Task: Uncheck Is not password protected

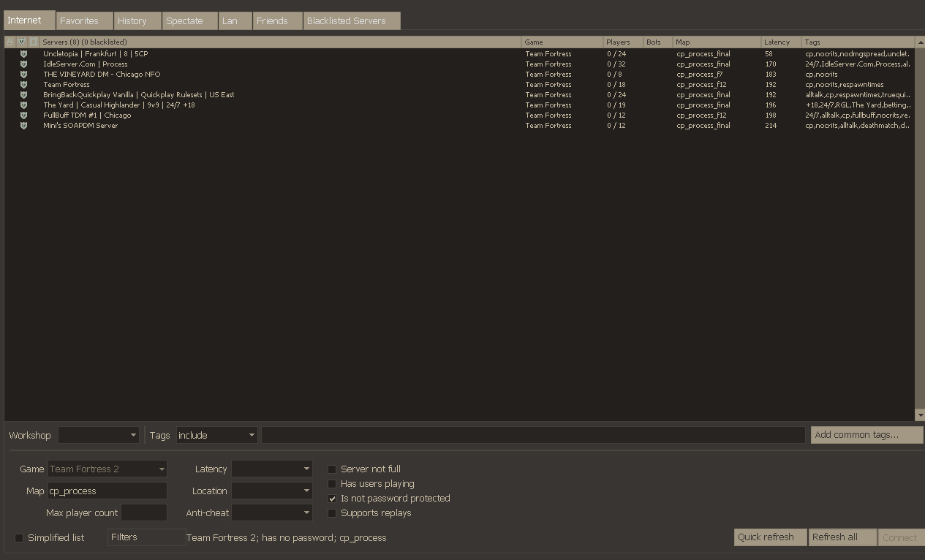Action: click(332, 499)
